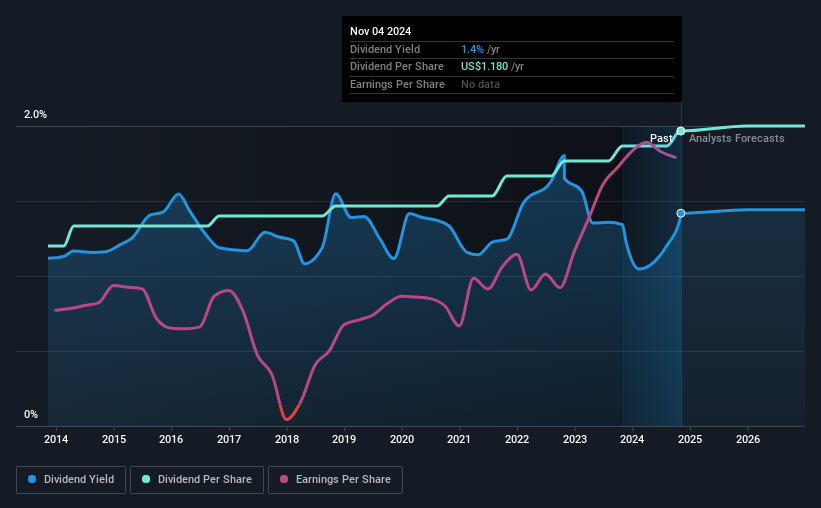821x508 pixels.
Task: Click the 2021 x-axis label
Action: [459, 439]
